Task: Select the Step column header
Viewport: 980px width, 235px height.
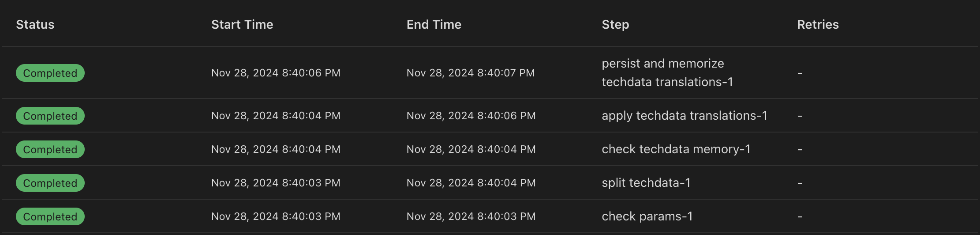Action: (615, 25)
